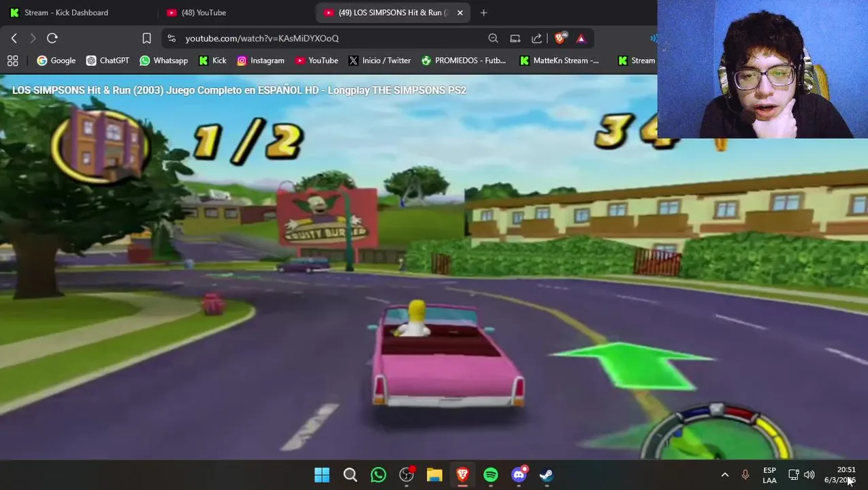This screenshot has width=868, height=490.
Task: Open Brave Rewards triangle icon
Action: [581, 38]
